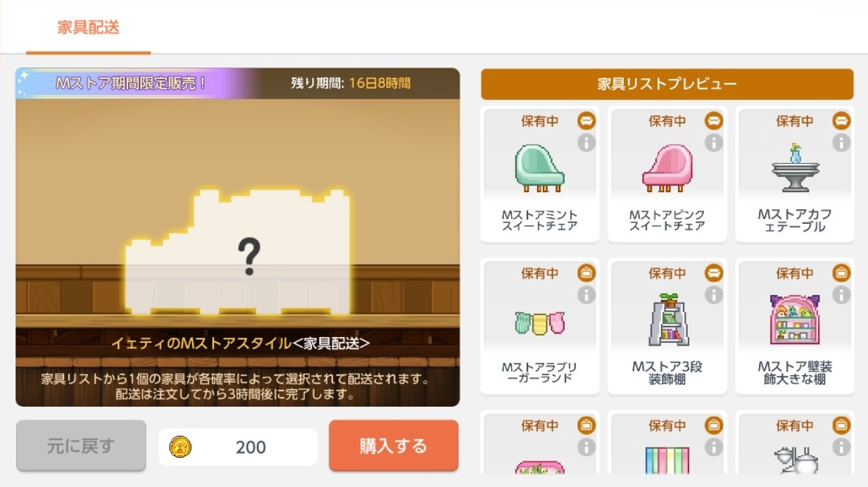Click the 家具リストプレビュー header
Viewport: 868px width, 487px height.
tap(667, 84)
